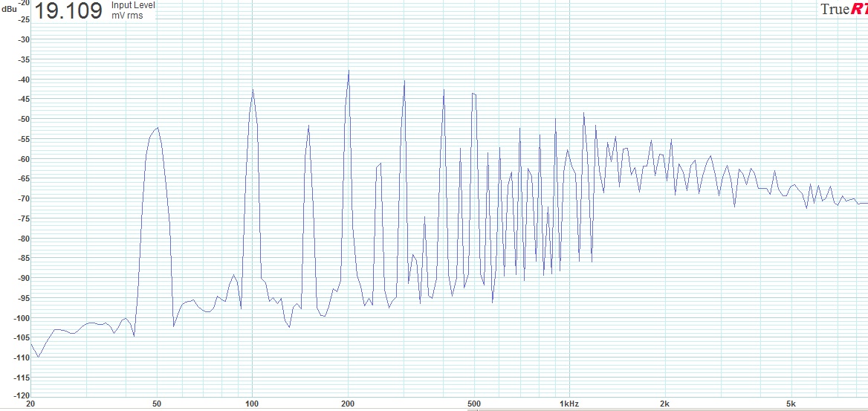Click the spectrum peak tip at 50 Hz
Image resolution: width=868 pixels, height=411 pixels.
(158, 128)
